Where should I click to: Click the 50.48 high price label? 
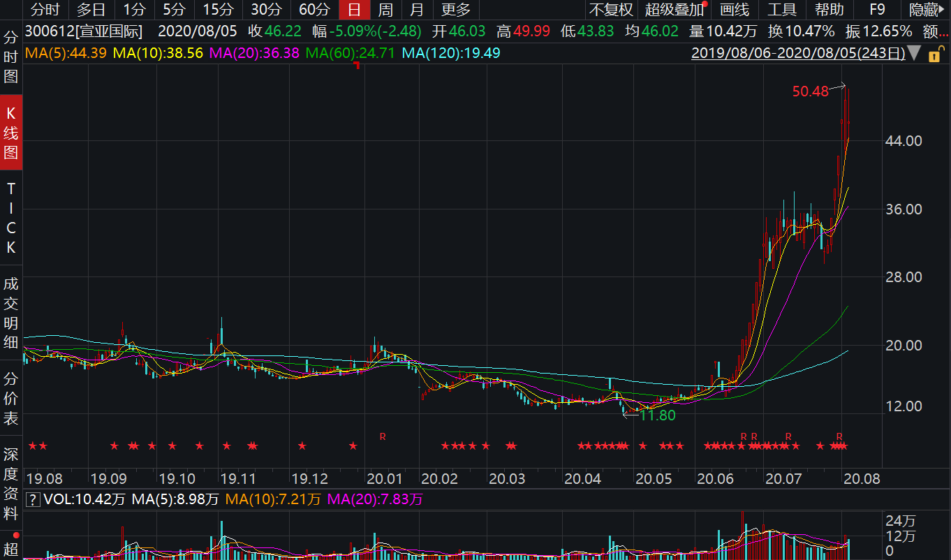coord(810,91)
